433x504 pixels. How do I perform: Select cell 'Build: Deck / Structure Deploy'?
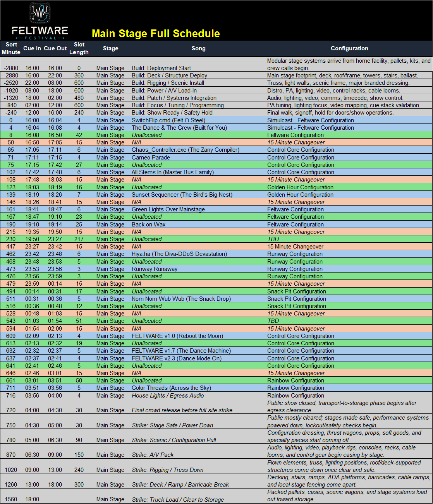tap(169, 75)
